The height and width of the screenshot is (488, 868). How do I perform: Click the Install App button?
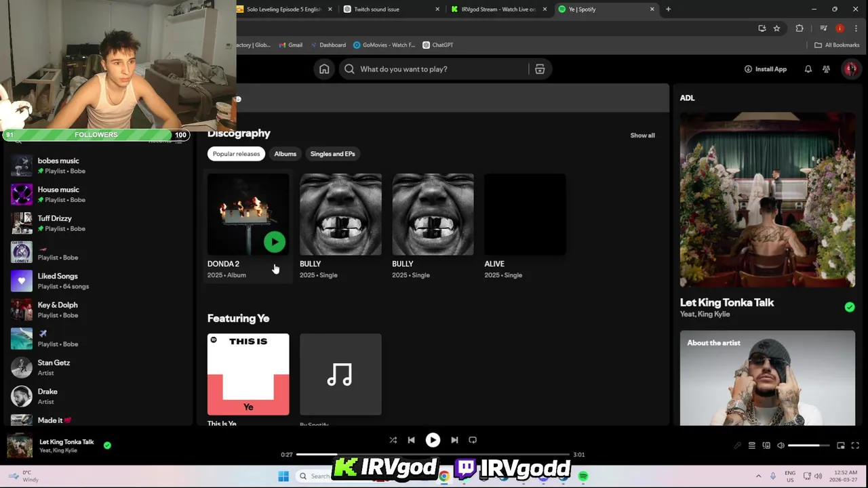click(766, 69)
